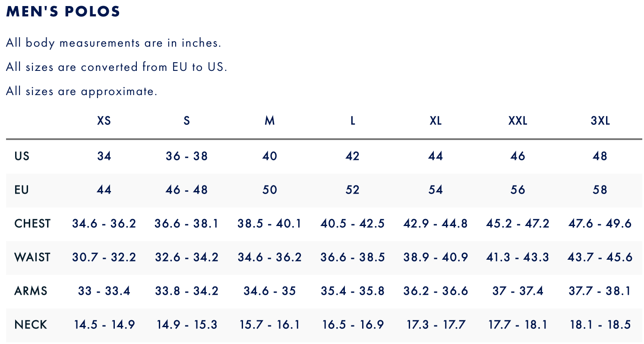Select the EU size 52 cell
644x344 pixels.
click(x=352, y=190)
